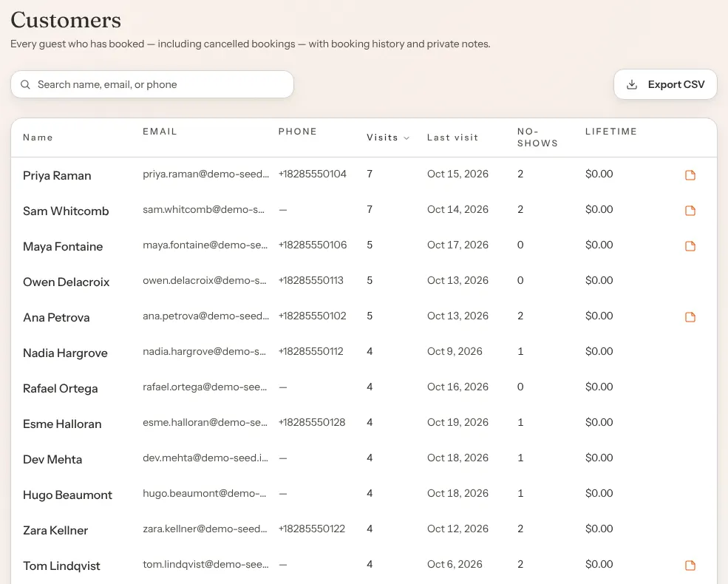Open the note icon for Priya Raman
Image resolution: width=728 pixels, height=584 pixels.
[x=690, y=175]
